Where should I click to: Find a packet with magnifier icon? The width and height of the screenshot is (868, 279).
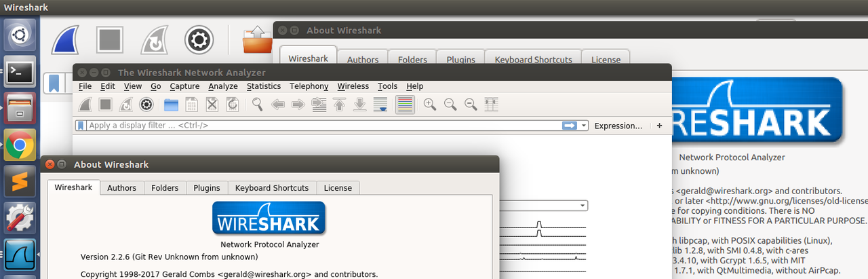click(258, 104)
